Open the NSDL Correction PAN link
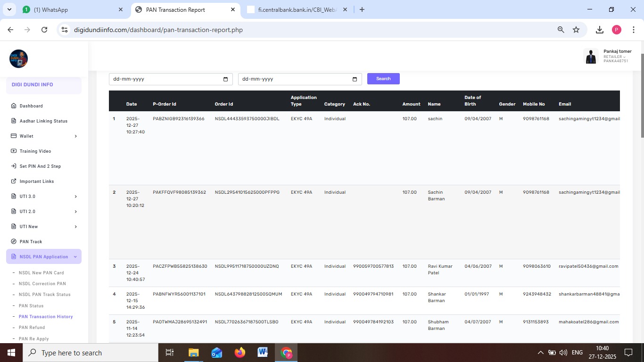 tap(42, 284)
